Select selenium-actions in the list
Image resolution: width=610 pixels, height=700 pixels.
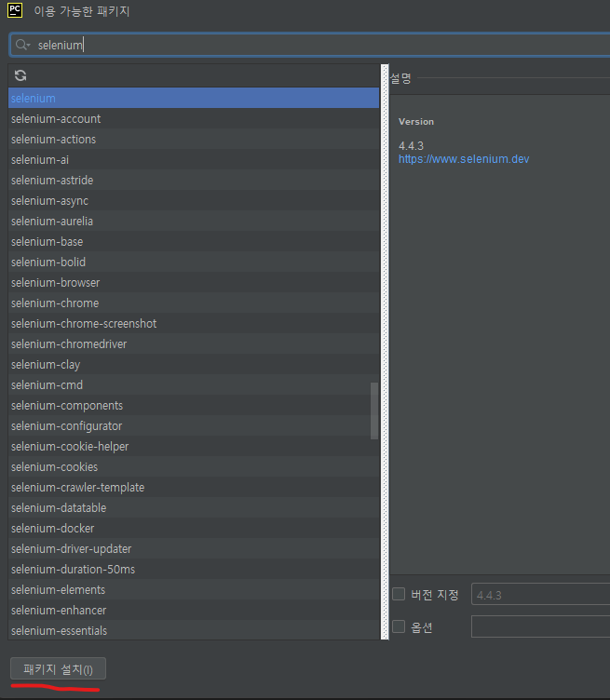(x=194, y=140)
